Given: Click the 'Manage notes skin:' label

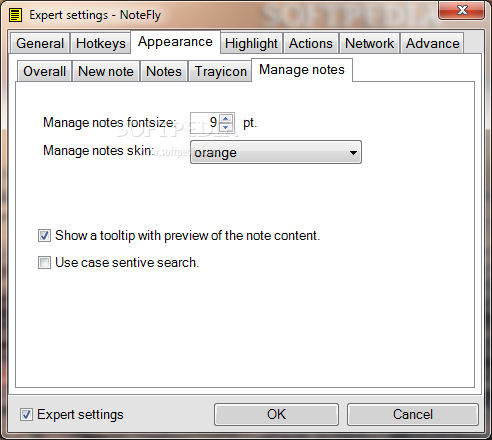Looking at the screenshot, I should click(x=98, y=151).
